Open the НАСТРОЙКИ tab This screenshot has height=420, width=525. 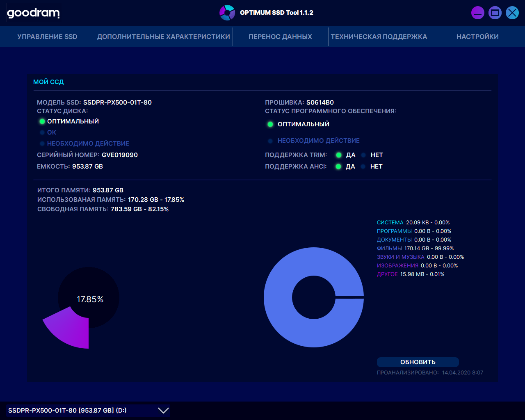pyautogui.click(x=477, y=37)
